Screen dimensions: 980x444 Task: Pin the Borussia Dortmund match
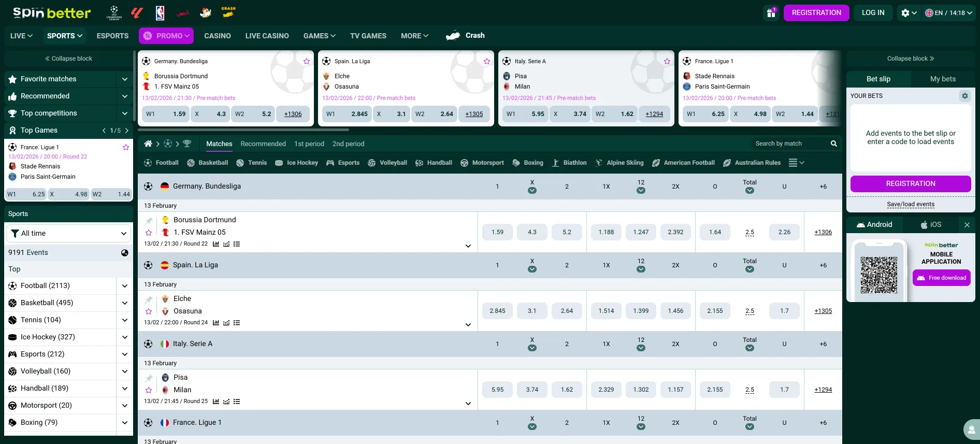[149, 221]
